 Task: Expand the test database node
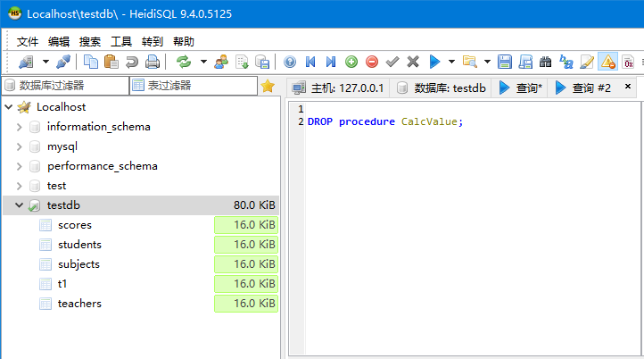[x=20, y=186]
